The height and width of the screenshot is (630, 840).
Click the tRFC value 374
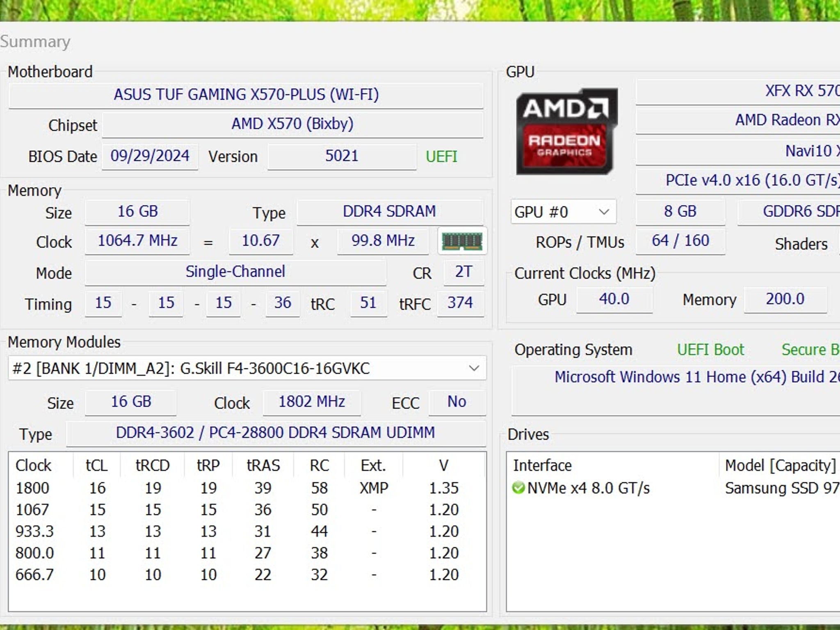point(460,303)
